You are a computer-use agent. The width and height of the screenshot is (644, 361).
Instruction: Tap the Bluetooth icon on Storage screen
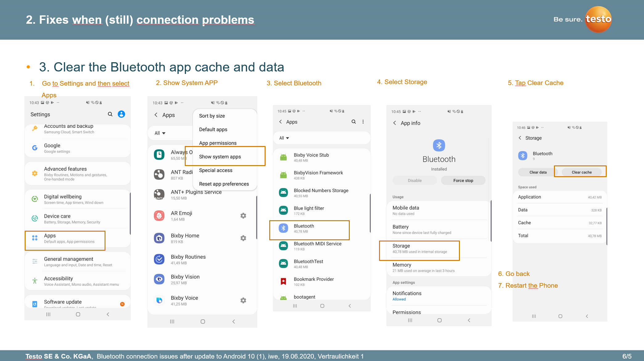(523, 156)
